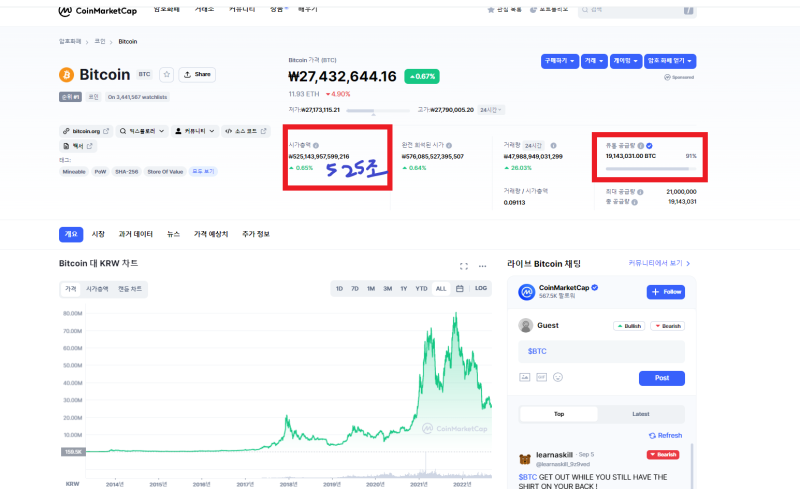Screen dimensions: 800x489
Task: Expand the explorer dropdown with magnifier icon
Action: click(x=142, y=131)
